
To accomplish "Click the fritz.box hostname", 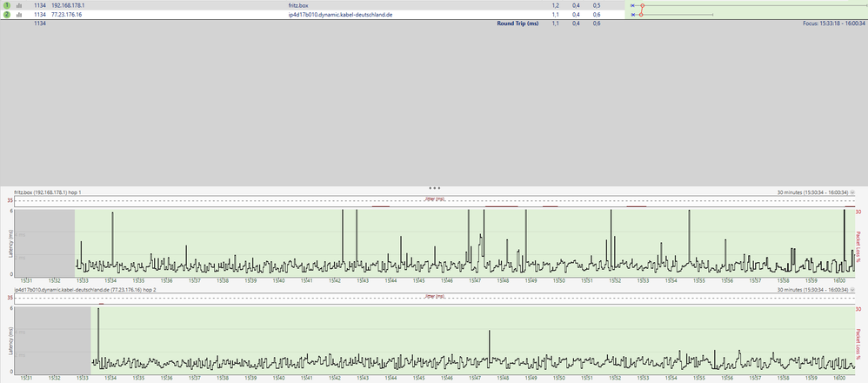I will (x=299, y=5).
